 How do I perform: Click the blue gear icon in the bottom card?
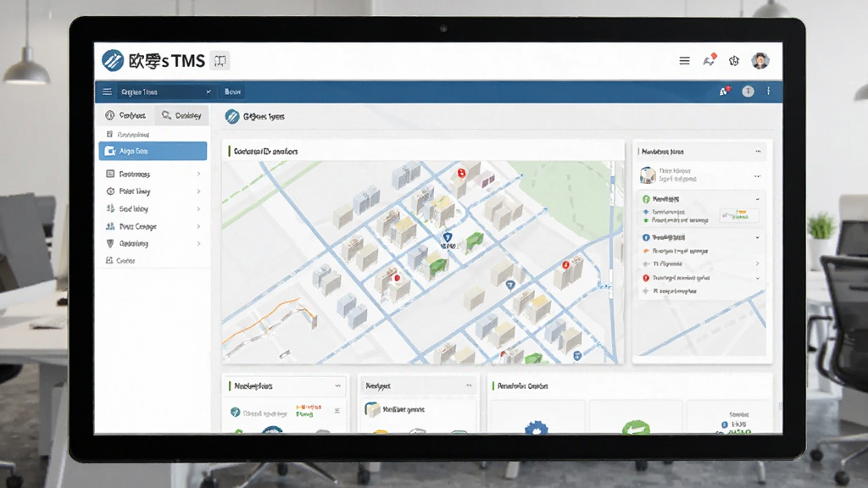[x=536, y=428]
